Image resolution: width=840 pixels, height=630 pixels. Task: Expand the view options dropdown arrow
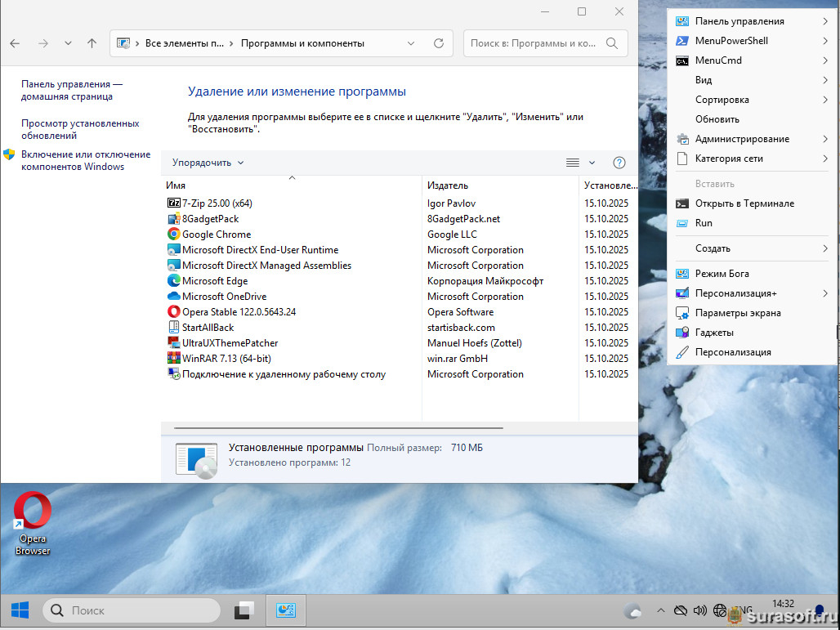pos(592,163)
